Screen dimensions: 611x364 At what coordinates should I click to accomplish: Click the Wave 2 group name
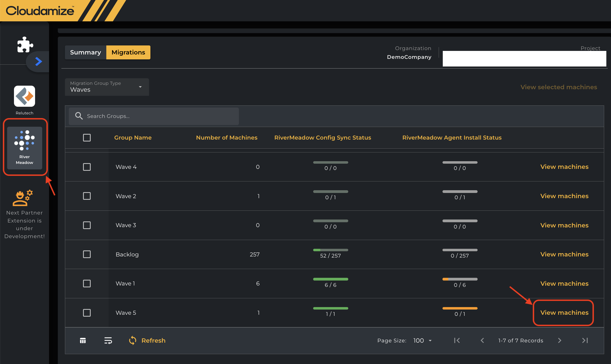coord(126,196)
